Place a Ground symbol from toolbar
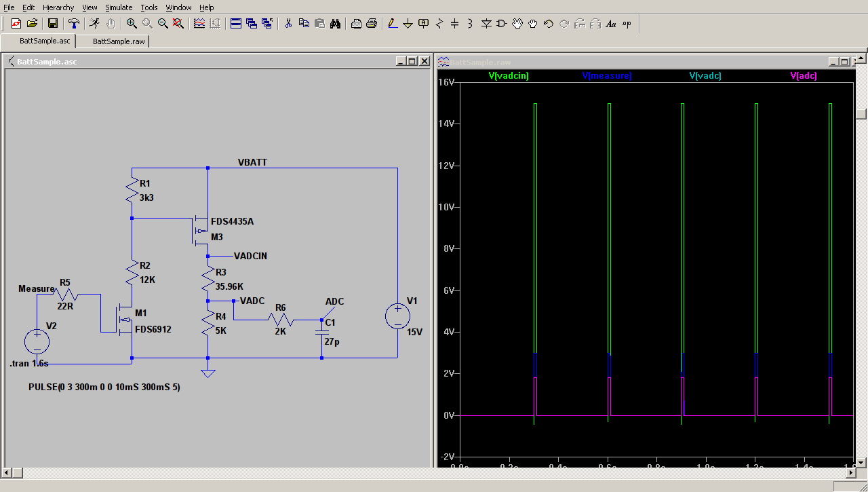The image size is (868, 492). (x=408, y=24)
